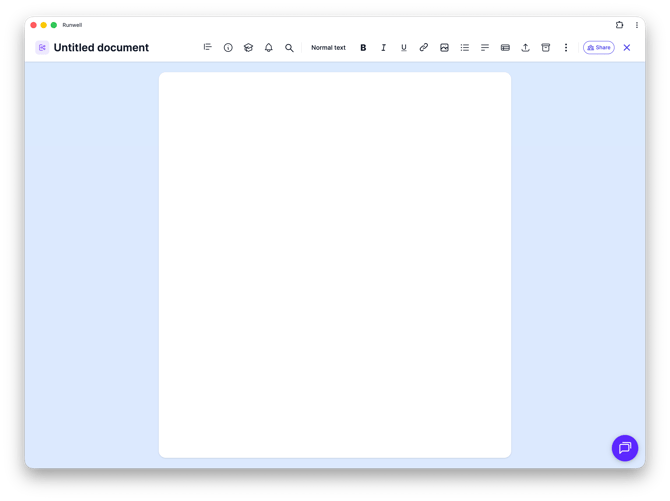670x501 pixels.
Task: Click the purple document icon beside title
Action: (x=42, y=47)
